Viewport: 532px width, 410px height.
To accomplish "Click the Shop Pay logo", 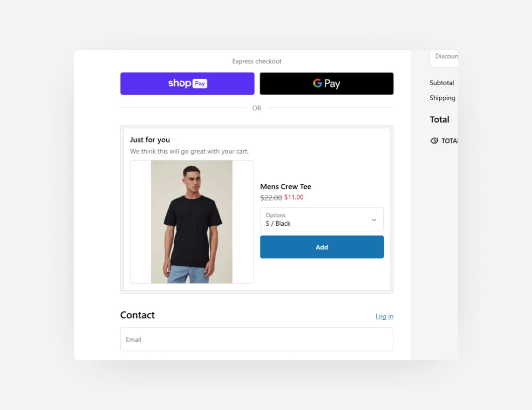I will click(187, 83).
